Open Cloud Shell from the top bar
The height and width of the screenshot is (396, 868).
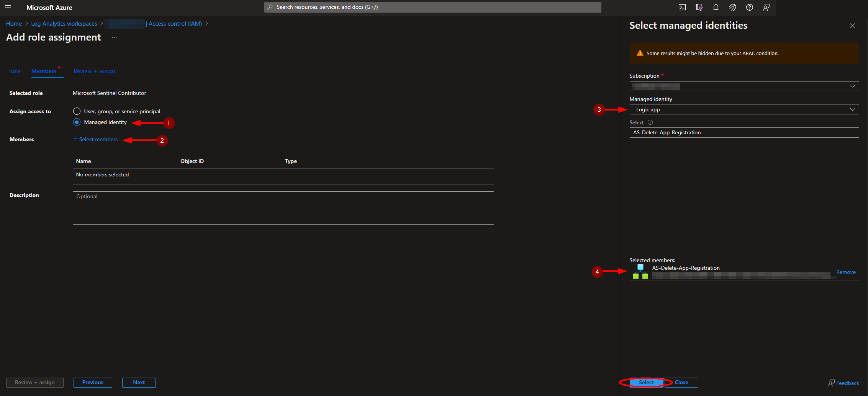pyautogui.click(x=682, y=7)
